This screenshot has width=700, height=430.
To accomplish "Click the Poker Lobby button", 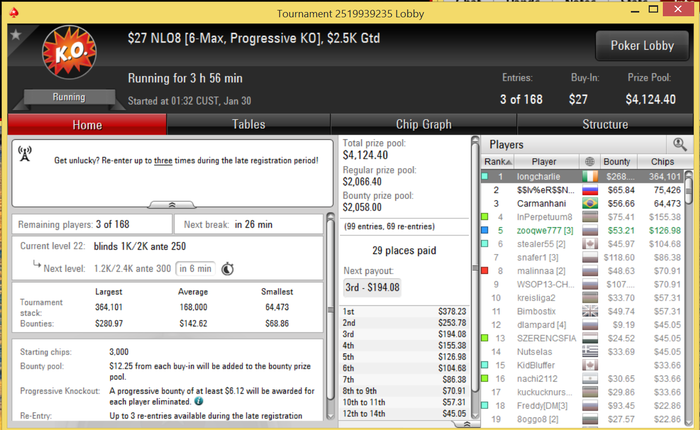I will [x=642, y=46].
